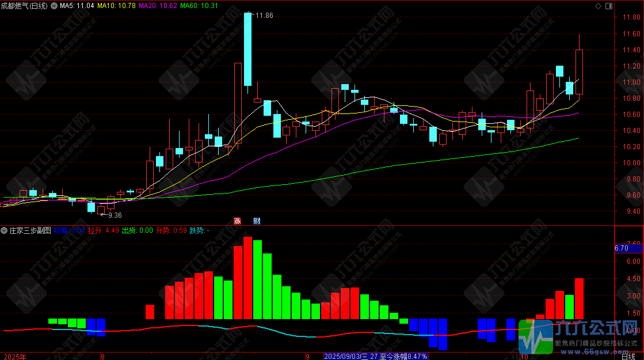
Task: Select the MA10 moving average label
Action: 117,6
